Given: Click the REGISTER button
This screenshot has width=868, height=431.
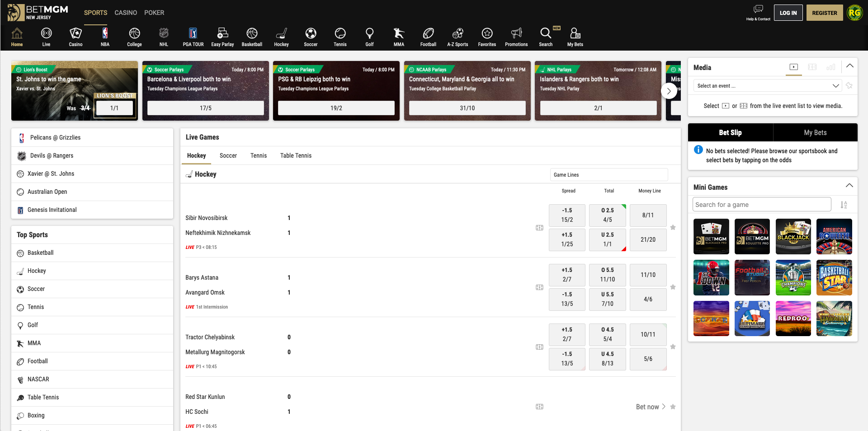Looking at the screenshot, I should click(825, 13).
